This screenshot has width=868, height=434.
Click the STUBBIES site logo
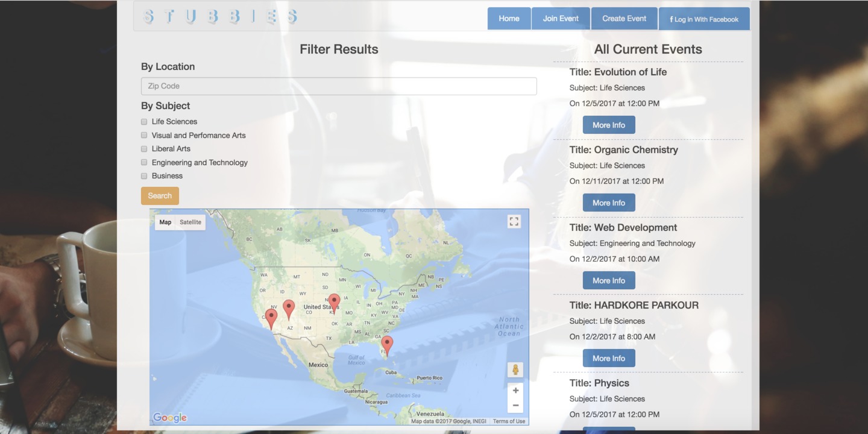point(220,17)
